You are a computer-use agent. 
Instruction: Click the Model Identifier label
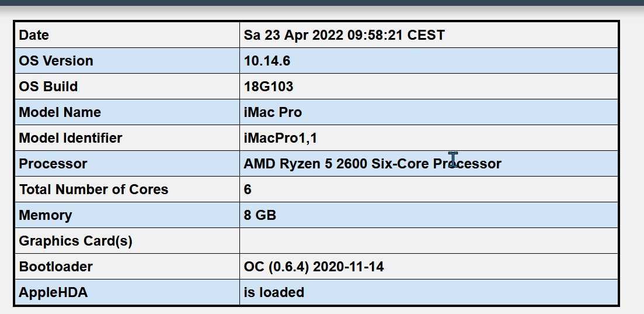coord(71,138)
